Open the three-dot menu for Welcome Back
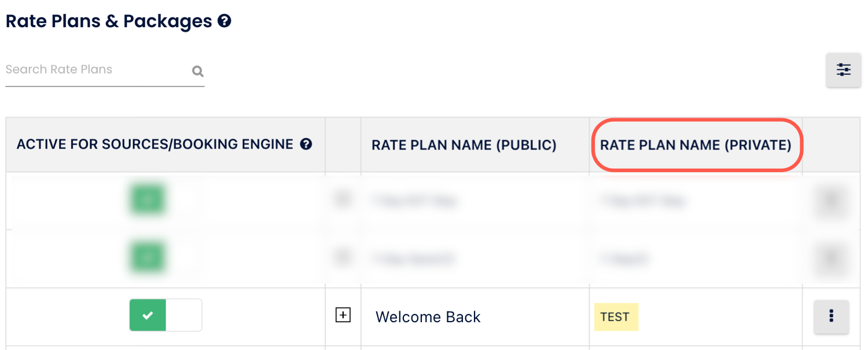 click(x=831, y=316)
